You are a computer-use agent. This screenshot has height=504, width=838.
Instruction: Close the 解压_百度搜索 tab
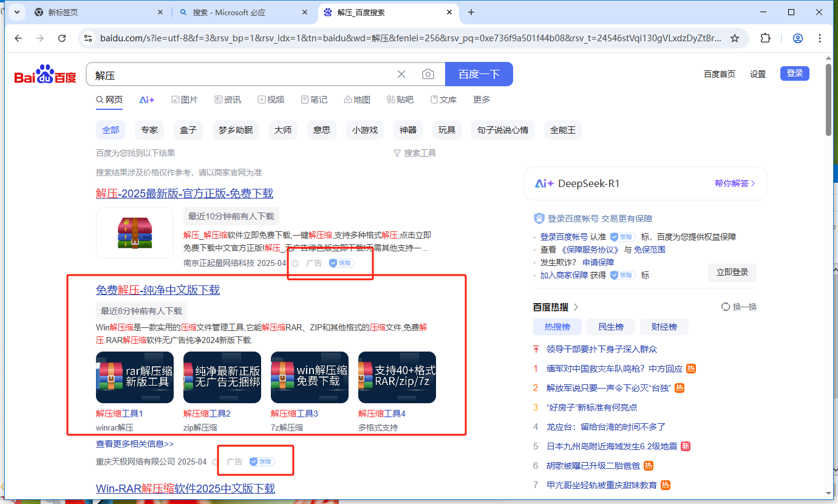point(449,12)
